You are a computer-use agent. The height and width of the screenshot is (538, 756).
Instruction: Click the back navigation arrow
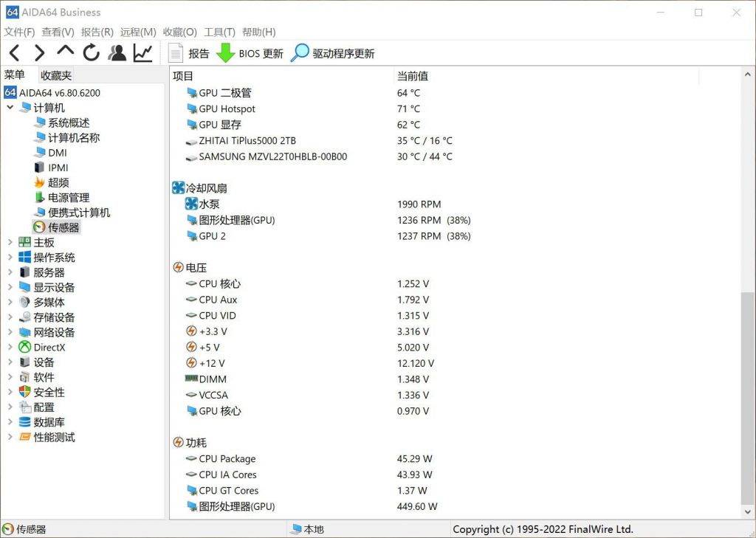(15, 52)
